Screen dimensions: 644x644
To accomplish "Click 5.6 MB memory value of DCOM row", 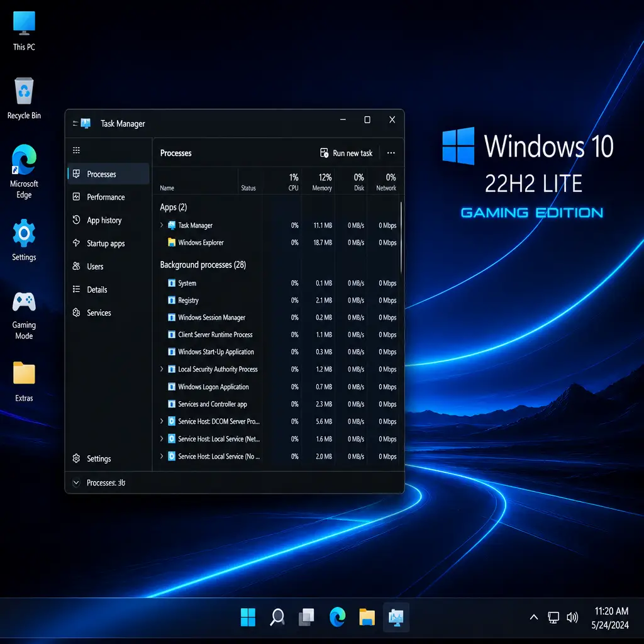I will tap(324, 421).
